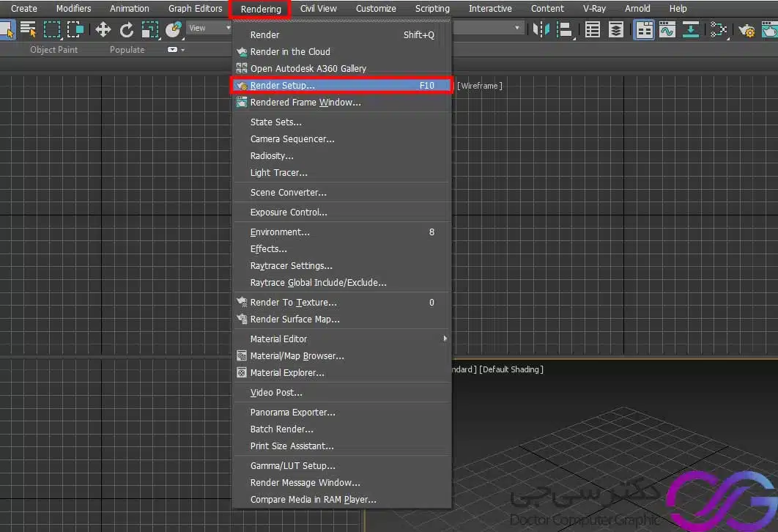Click the Mirror tool icon
The height and width of the screenshot is (532, 778).
(541, 30)
